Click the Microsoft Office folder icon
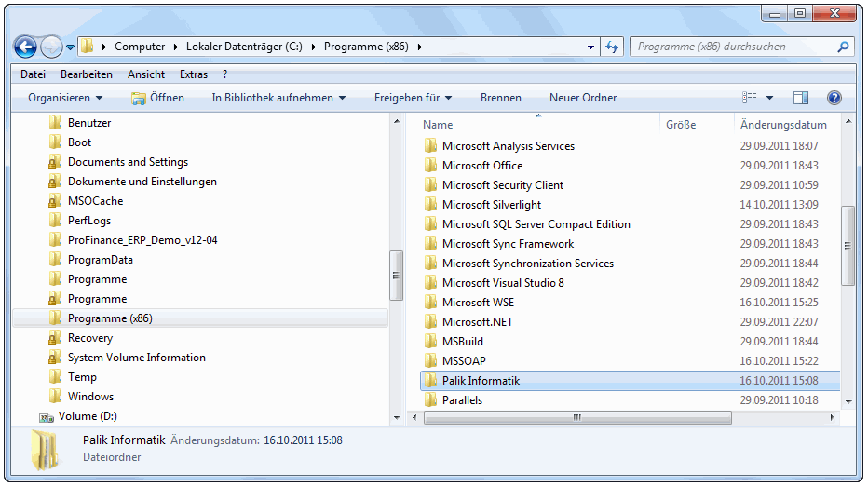The width and height of the screenshot is (868, 487). 430,166
